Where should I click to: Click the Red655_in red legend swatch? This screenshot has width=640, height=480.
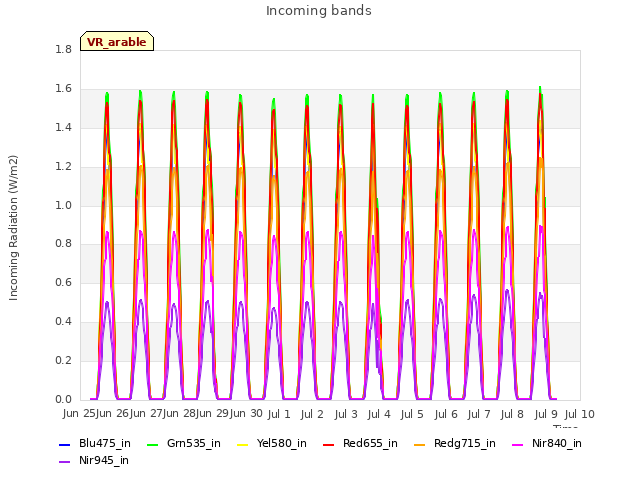click(x=329, y=444)
